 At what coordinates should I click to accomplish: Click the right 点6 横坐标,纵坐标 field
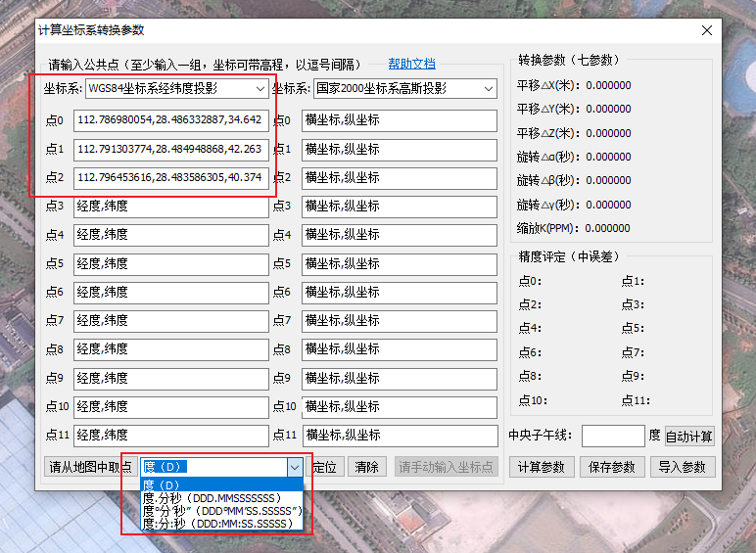[x=400, y=293]
